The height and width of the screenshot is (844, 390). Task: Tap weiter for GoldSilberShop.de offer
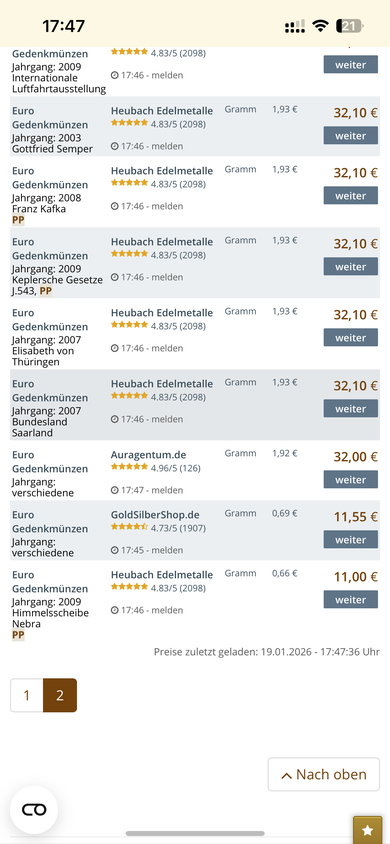coord(351,539)
